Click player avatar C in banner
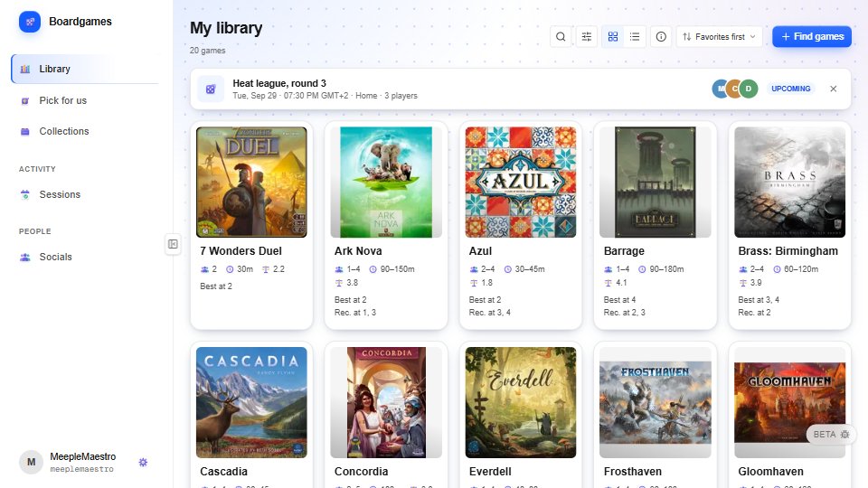Image resolution: width=868 pixels, height=488 pixels. click(x=734, y=89)
